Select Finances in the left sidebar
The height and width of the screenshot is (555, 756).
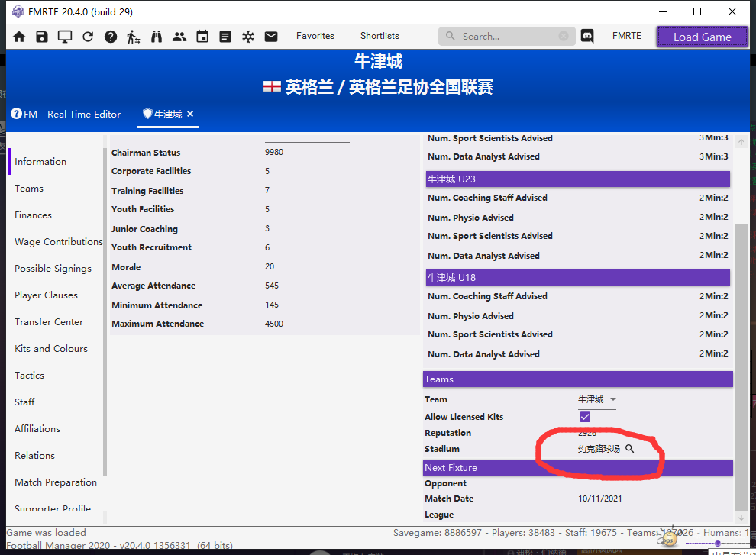pyautogui.click(x=34, y=215)
